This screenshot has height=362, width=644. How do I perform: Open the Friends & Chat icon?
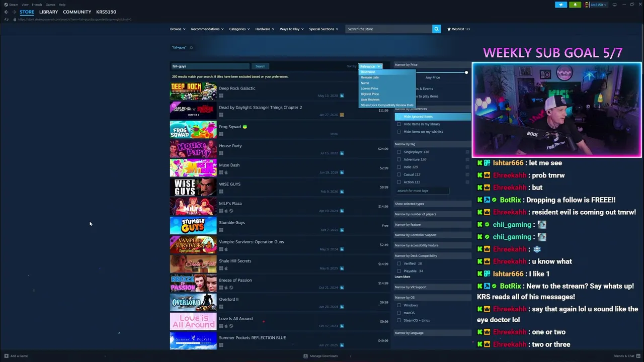click(638, 356)
